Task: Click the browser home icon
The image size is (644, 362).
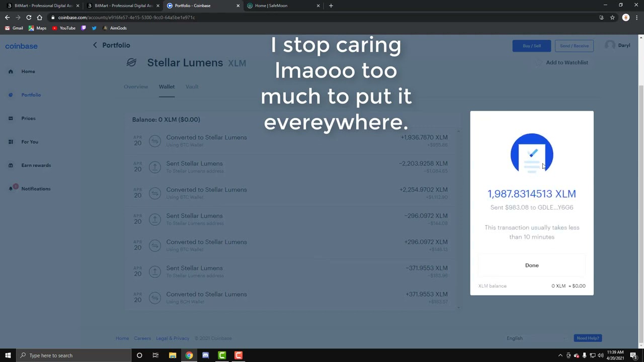Action: (39, 18)
